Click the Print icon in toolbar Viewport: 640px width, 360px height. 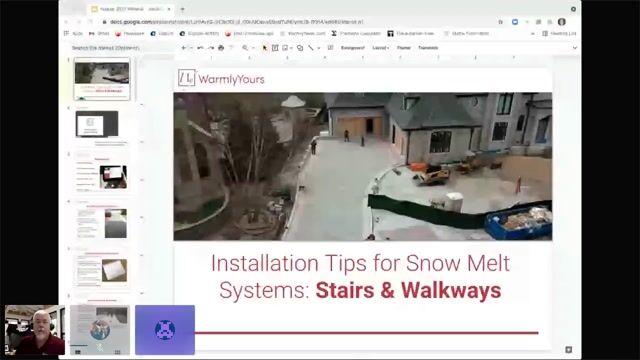click(221, 48)
